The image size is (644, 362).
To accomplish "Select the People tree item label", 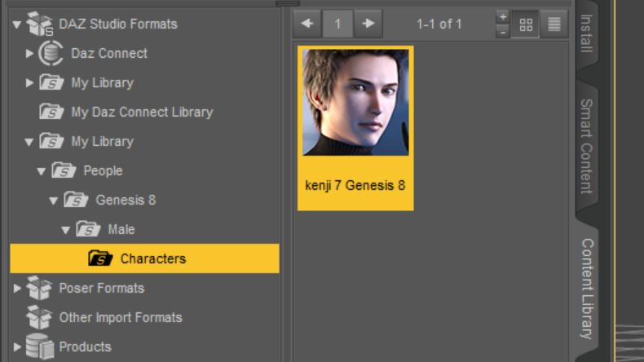I will coord(103,171).
